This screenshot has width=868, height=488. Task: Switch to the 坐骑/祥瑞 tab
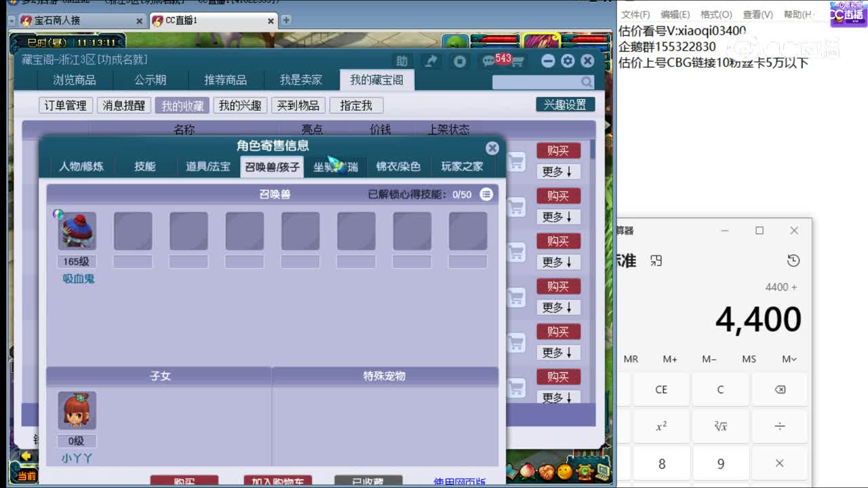(337, 166)
